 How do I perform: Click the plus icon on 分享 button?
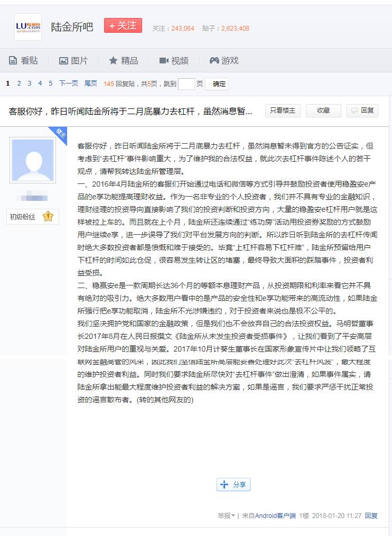224,484
